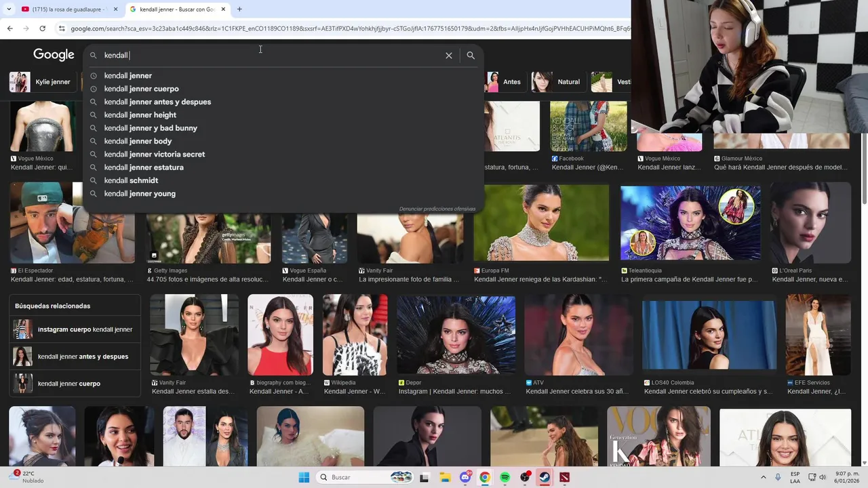This screenshot has width=868, height=488.
Task: Open related search 'instagram cuerpo kendall jenner'
Action: tap(75, 329)
